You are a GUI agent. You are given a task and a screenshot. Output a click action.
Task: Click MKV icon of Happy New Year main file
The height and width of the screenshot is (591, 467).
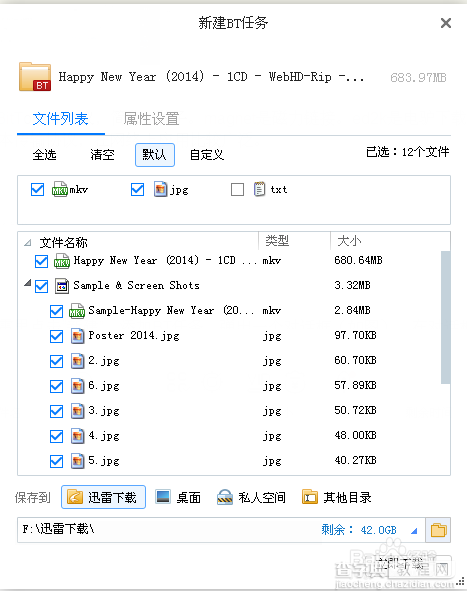[61, 260]
